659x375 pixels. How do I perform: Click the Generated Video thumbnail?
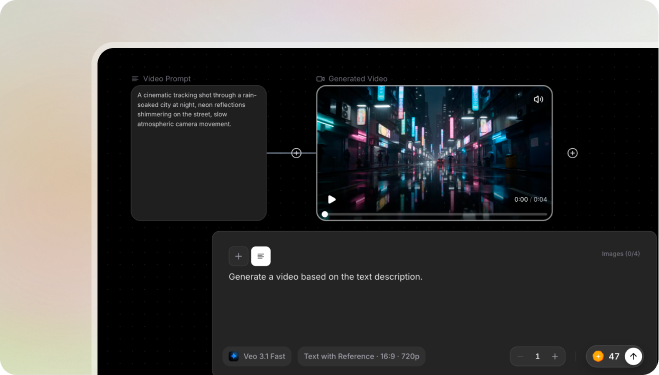coord(434,153)
